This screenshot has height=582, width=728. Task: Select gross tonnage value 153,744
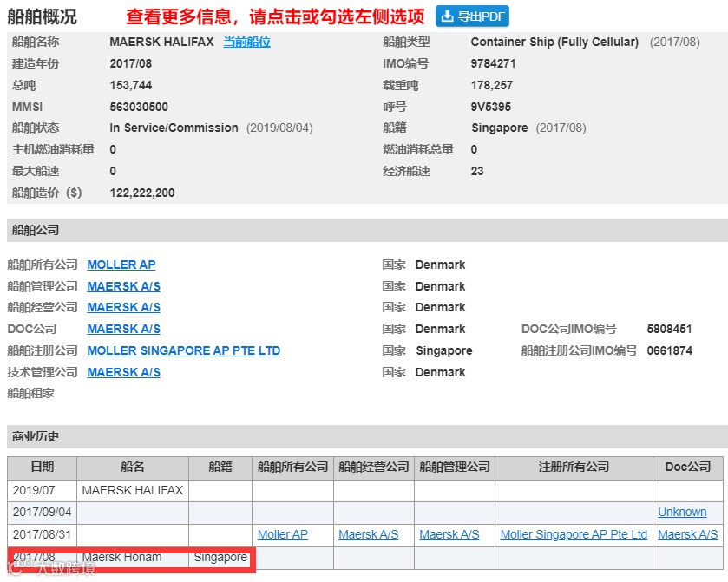pyautogui.click(x=131, y=85)
